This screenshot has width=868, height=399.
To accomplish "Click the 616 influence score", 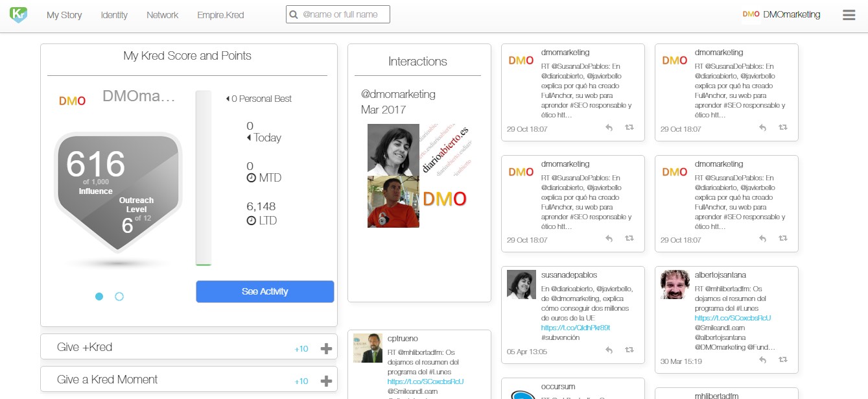I will pyautogui.click(x=95, y=164).
